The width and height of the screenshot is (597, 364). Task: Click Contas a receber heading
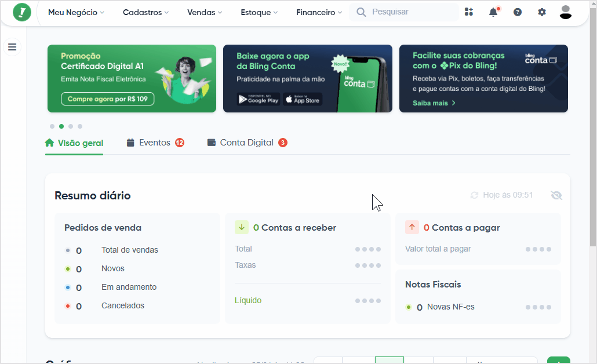coord(294,228)
